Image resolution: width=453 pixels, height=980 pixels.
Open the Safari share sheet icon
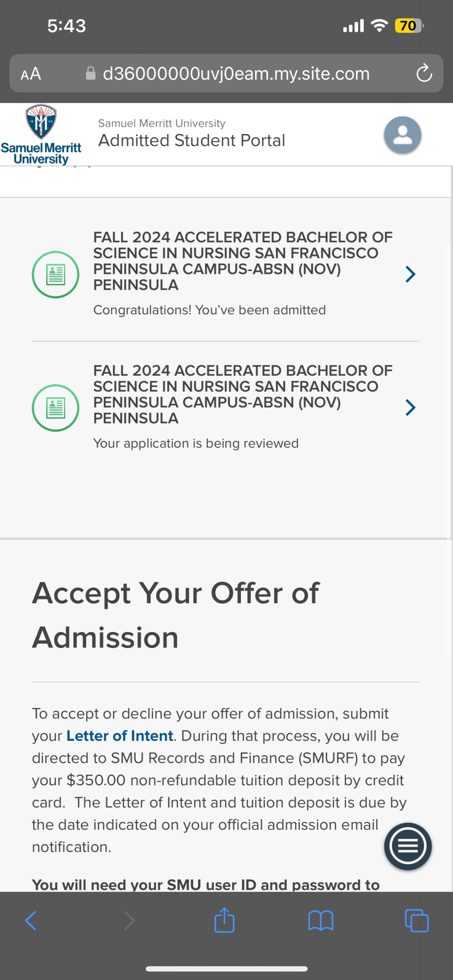point(224,920)
